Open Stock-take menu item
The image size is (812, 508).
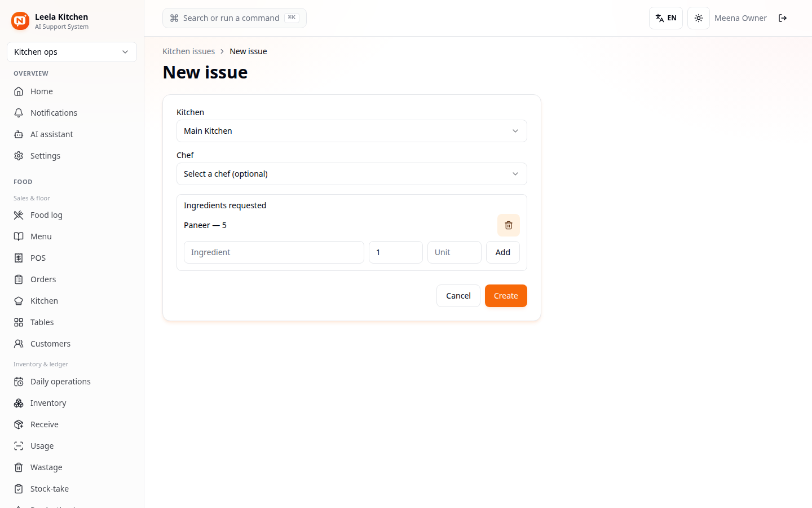point(72,489)
